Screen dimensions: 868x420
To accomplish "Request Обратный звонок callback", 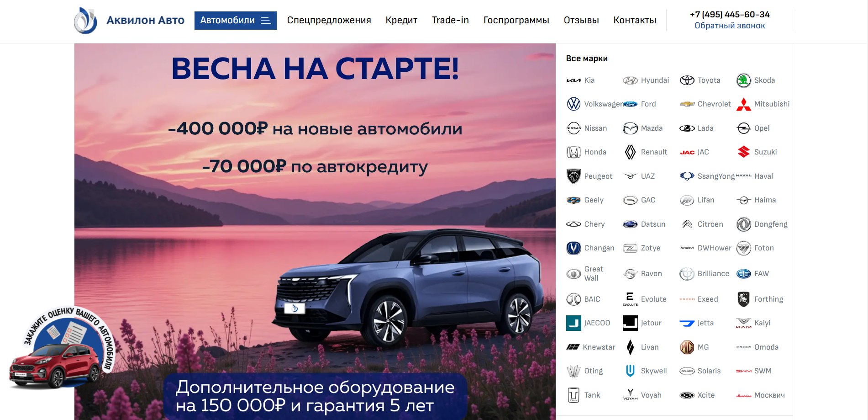I will (730, 26).
